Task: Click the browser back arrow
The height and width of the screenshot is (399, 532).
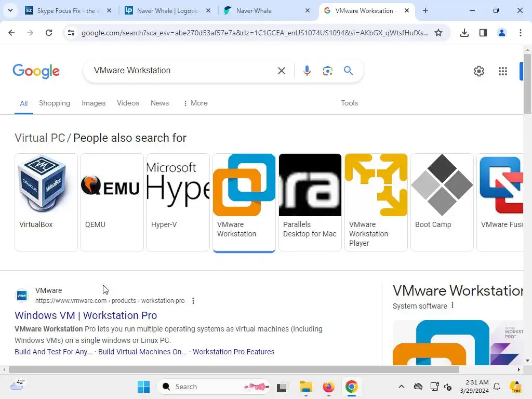Action: point(11,33)
